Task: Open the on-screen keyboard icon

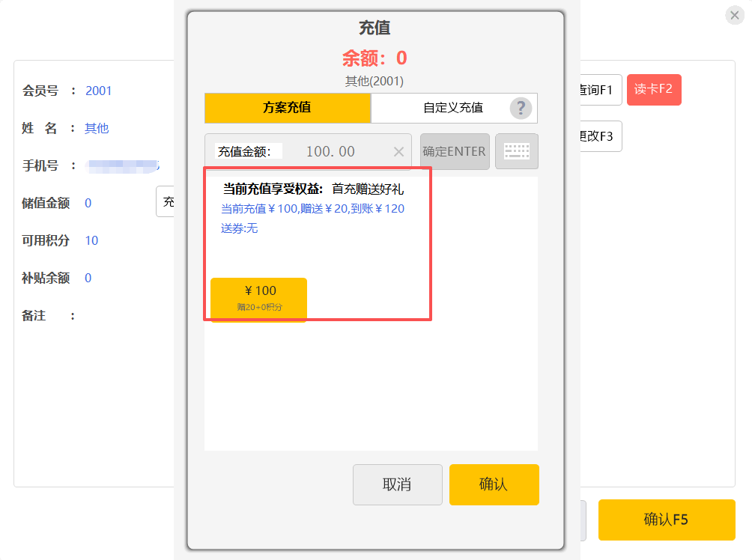Action: coord(516,151)
